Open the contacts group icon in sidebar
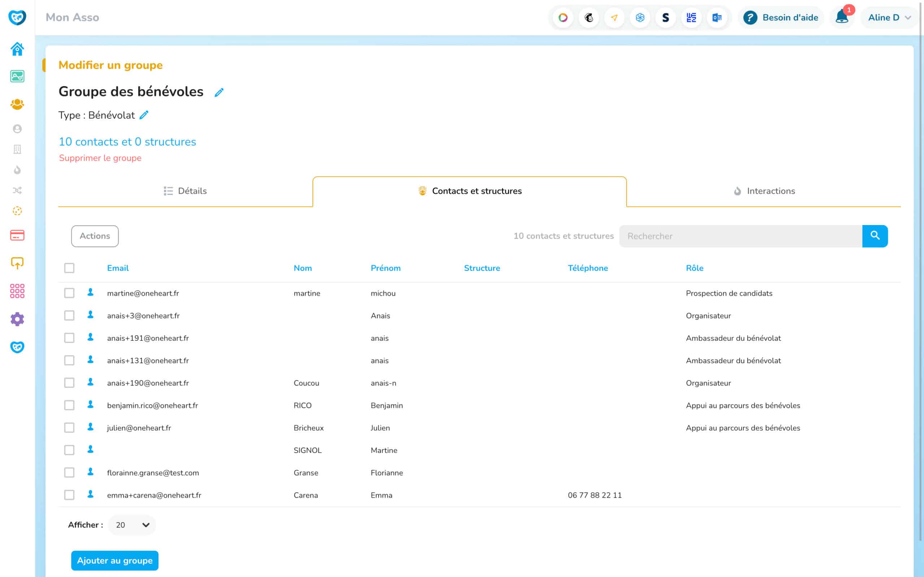The height and width of the screenshot is (577, 924). (17, 104)
